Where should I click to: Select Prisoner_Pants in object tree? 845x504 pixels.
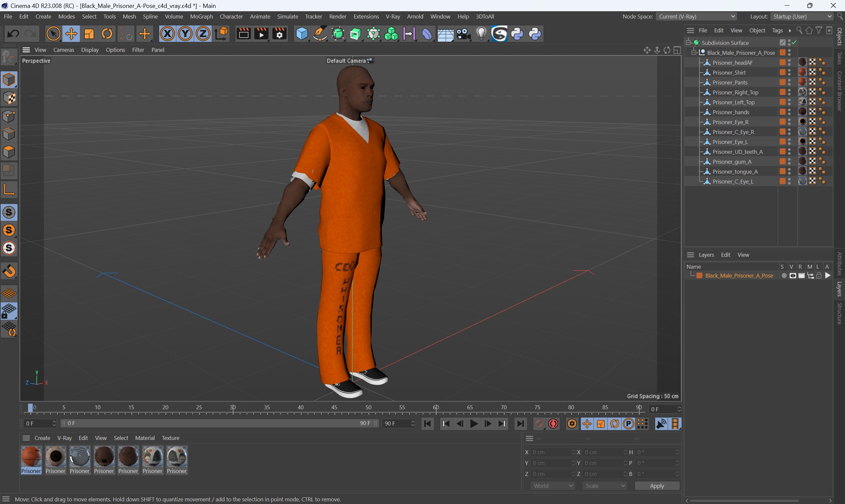730,82
